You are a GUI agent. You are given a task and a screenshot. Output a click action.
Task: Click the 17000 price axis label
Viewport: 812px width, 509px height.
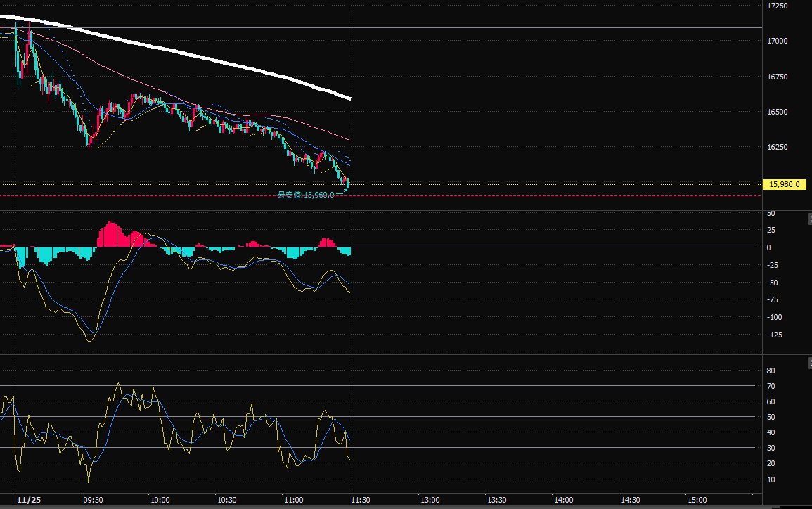[x=778, y=41]
